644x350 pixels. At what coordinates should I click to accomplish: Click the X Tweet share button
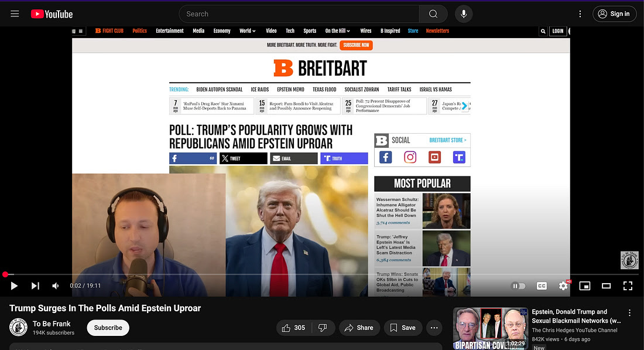click(x=243, y=158)
